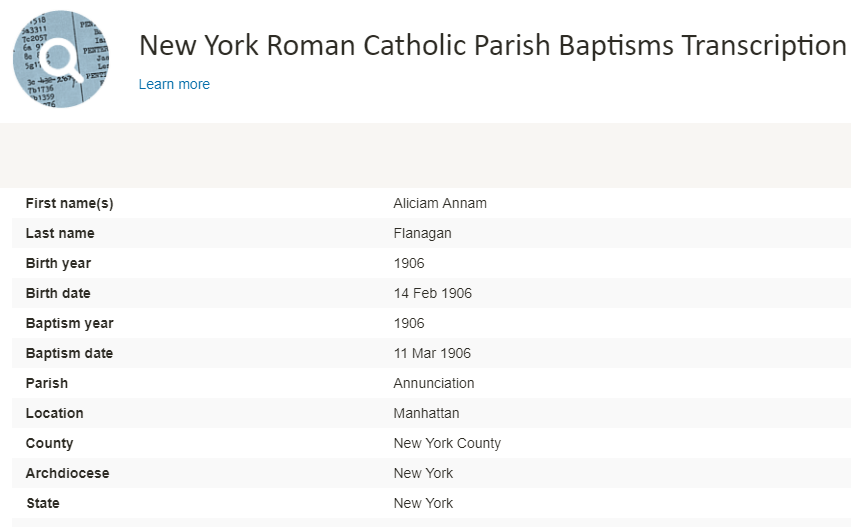This screenshot has width=851, height=527.
Task: Click the surname value Flanagan
Action: click(422, 233)
